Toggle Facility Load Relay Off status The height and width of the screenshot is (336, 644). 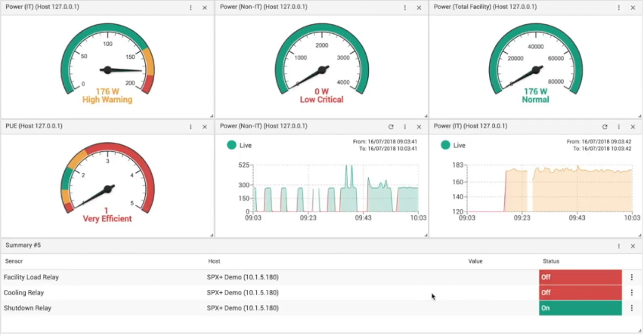tap(580, 277)
